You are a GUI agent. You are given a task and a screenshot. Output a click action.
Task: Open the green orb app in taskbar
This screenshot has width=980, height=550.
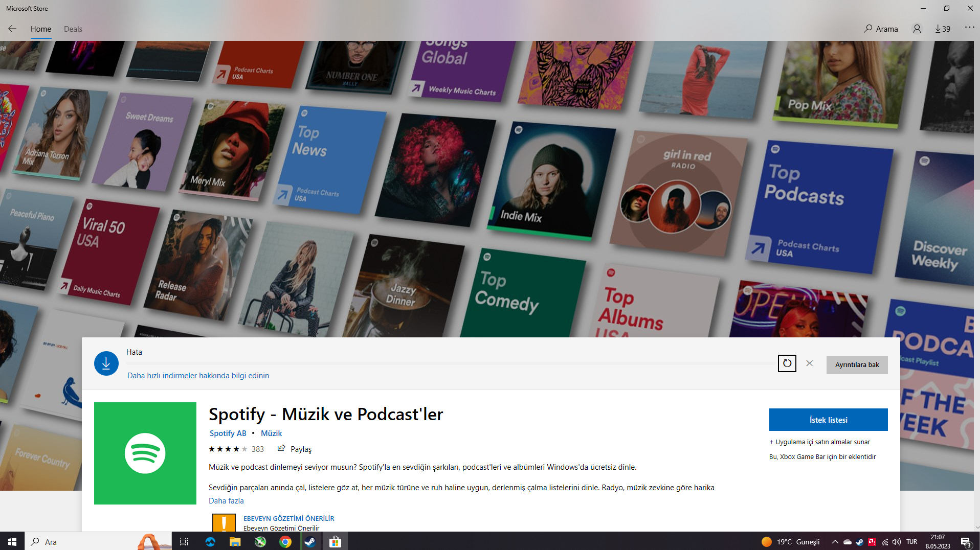coord(260,541)
